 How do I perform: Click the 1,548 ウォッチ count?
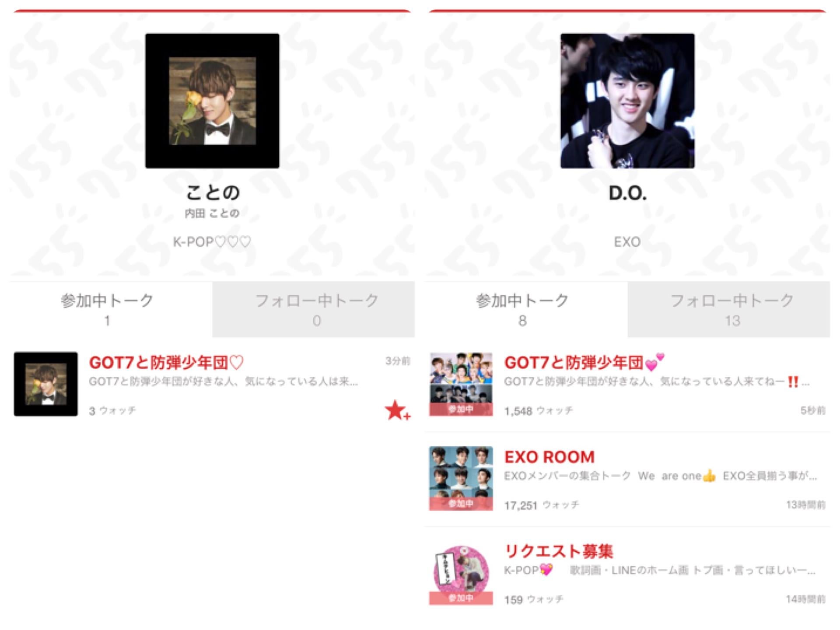(x=538, y=411)
